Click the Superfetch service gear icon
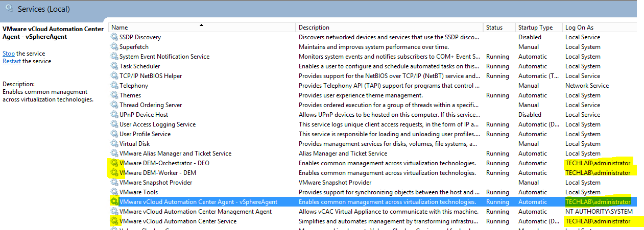 114,47
